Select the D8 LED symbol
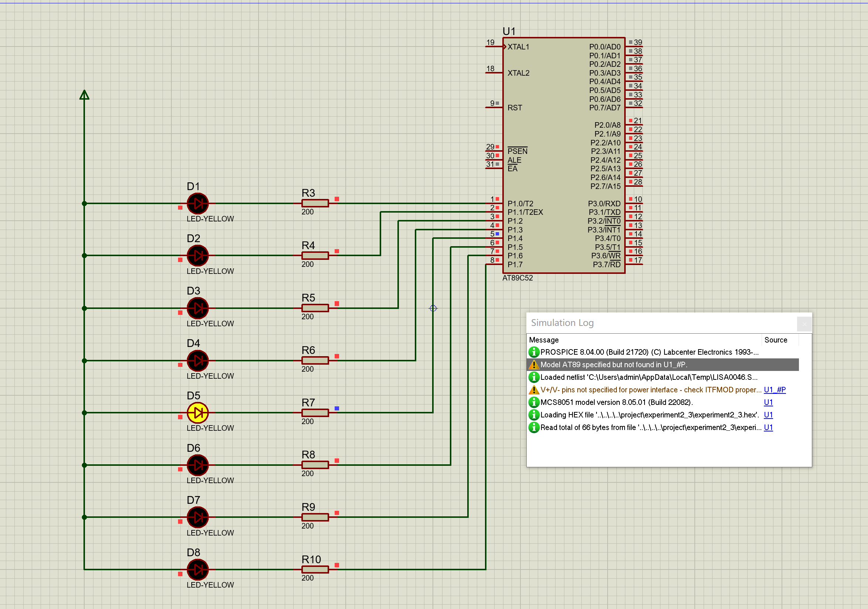Screen dimensions: 868x609 (x=198, y=570)
